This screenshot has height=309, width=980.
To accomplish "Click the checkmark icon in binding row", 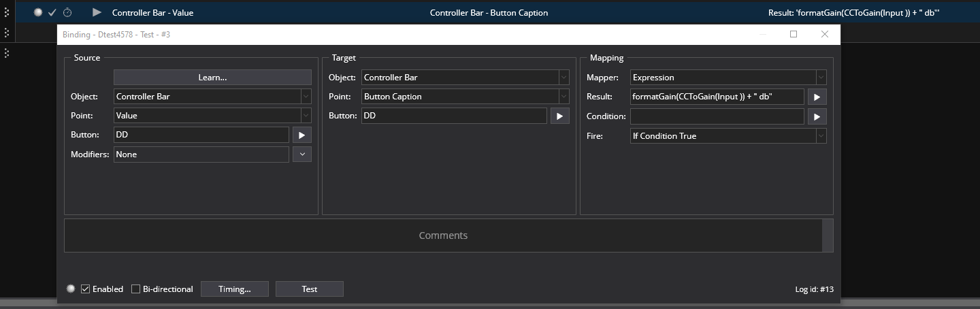I will 52,12.
